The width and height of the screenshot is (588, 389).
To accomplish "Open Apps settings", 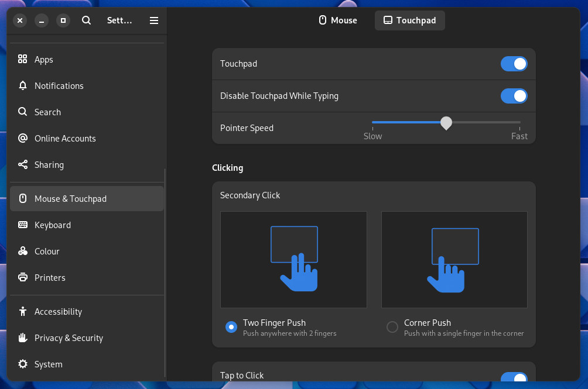I will click(87, 59).
